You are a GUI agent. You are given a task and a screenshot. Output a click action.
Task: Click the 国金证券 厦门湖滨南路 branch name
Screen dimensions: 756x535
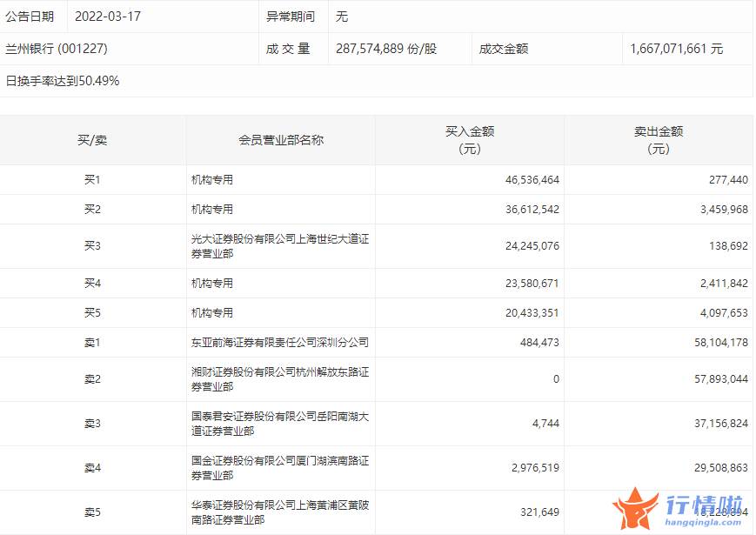(280, 468)
